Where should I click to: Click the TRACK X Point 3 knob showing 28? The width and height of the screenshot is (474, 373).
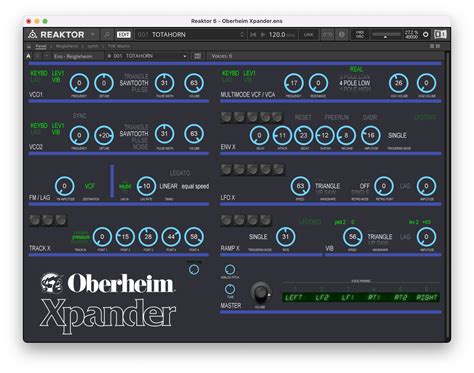pos(148,237)
